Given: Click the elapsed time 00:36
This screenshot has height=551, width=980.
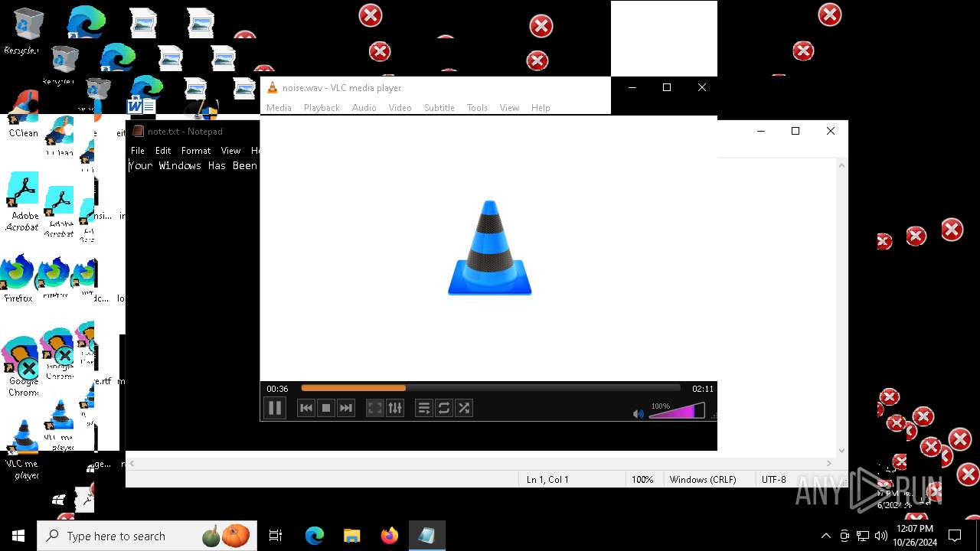Looking at the screenshot, I should tap(277, 389).
